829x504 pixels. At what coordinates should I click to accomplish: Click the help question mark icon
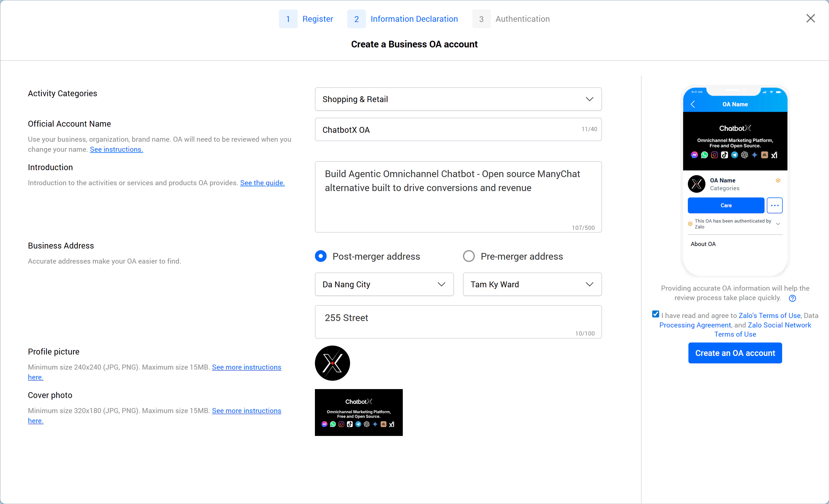pyautogui.click(x=792, y=298)
